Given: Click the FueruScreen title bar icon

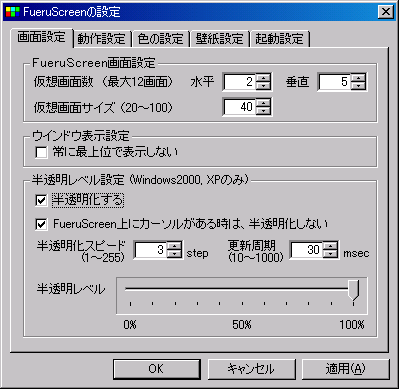Looking at the screenshot, I should click(x=13, y=12).
